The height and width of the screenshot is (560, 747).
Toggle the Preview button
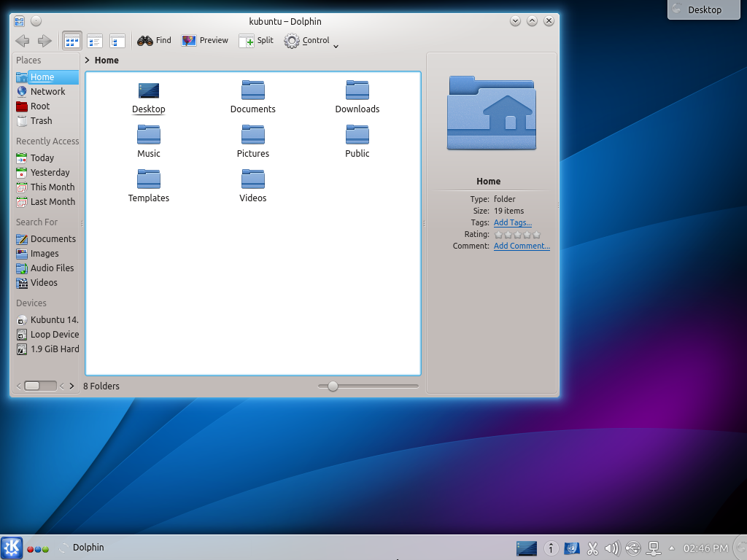(204, 41)
